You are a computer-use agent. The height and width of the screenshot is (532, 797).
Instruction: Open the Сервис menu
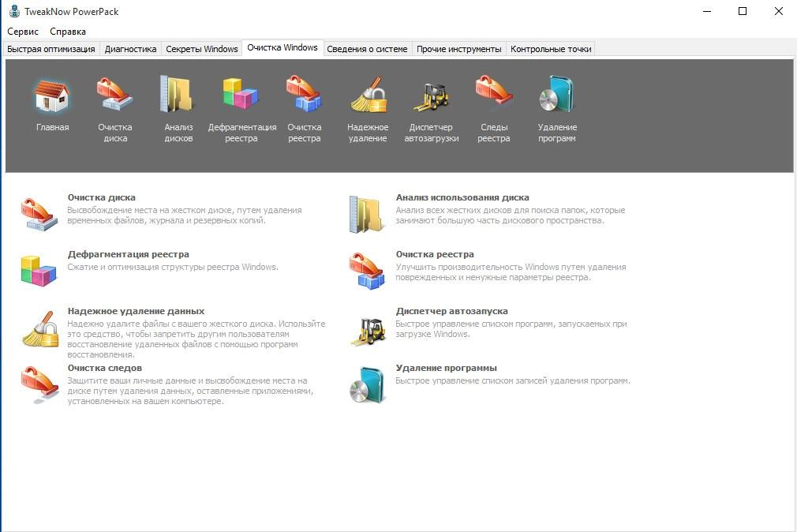tap(23, 32)
